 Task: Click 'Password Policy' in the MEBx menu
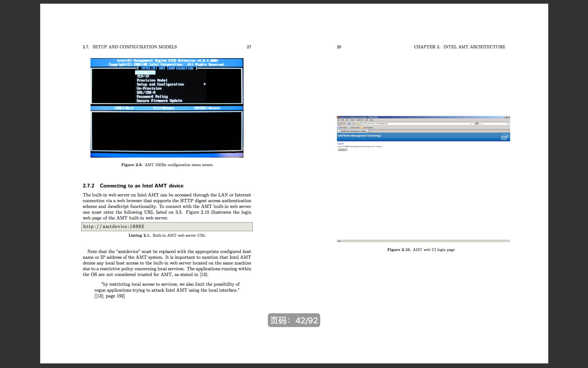tap(152, 97)
